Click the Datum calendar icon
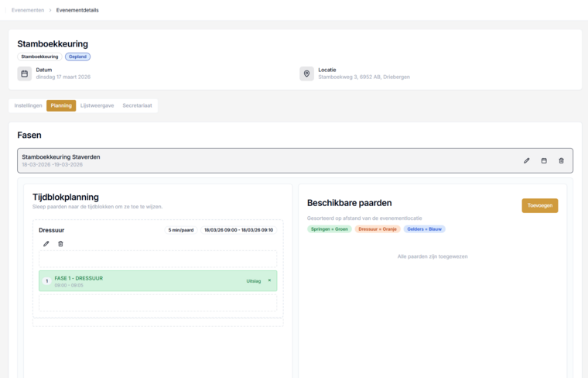This screenshot has height=378, width=588. coord(25,74)
